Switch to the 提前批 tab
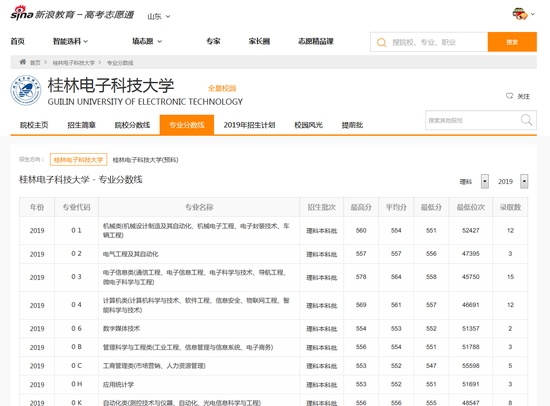 [352, 125]
